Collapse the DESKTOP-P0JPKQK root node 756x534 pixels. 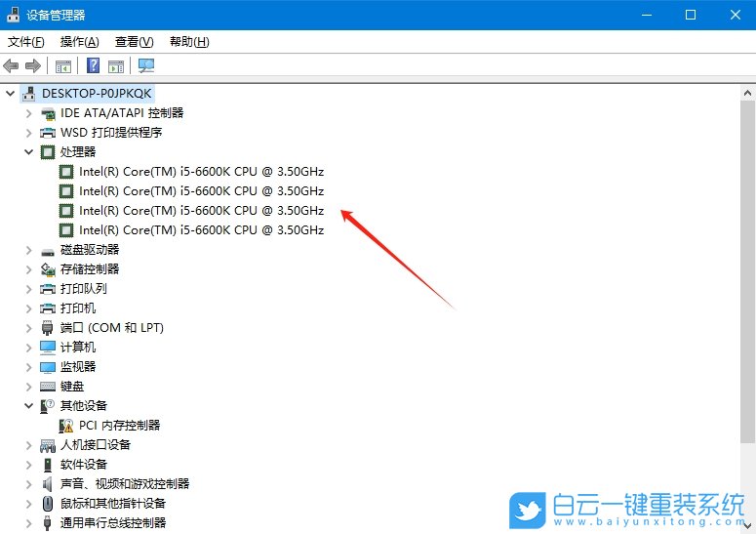pos(10,93)
